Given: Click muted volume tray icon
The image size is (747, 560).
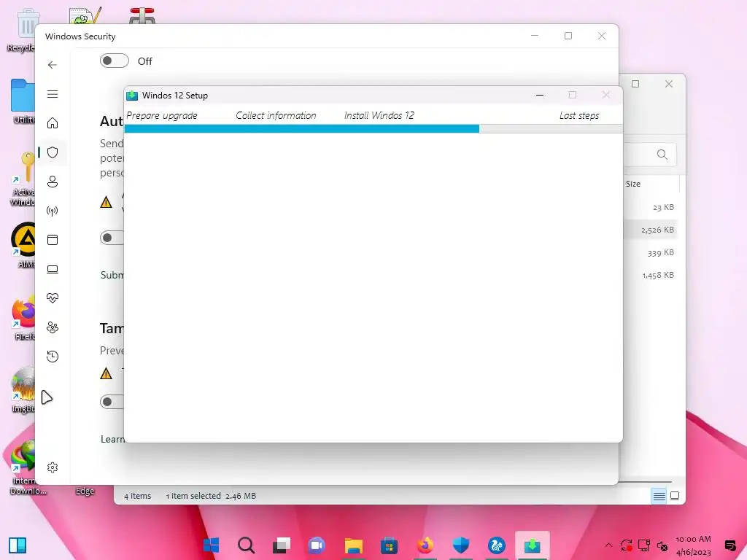Looking at the screenshot, I should click(x=662, y=545).
